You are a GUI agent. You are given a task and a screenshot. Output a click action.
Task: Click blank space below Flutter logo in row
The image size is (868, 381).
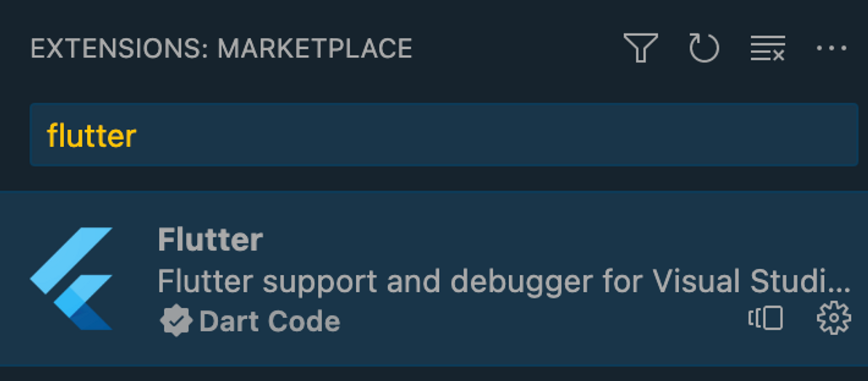(x=72, y=349)
